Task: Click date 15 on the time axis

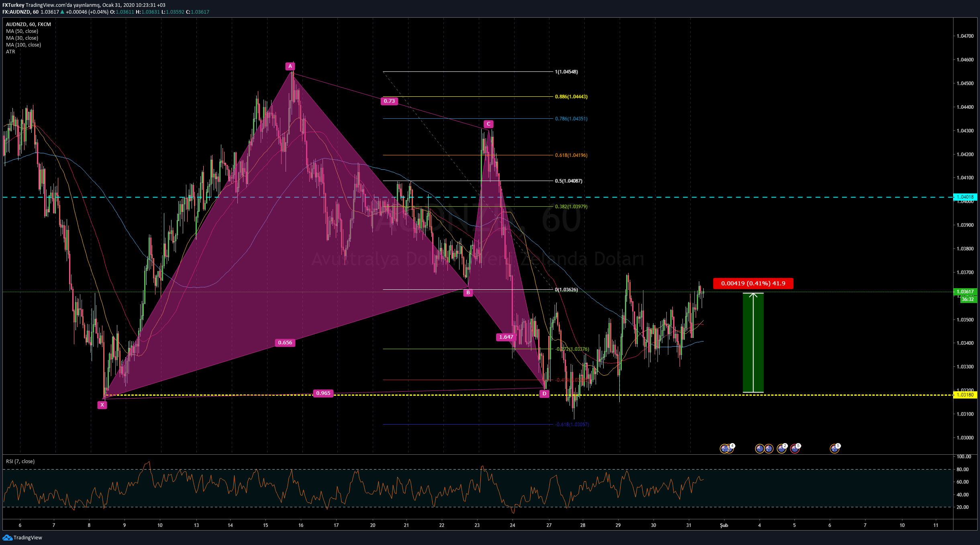Action: [265, 525]
